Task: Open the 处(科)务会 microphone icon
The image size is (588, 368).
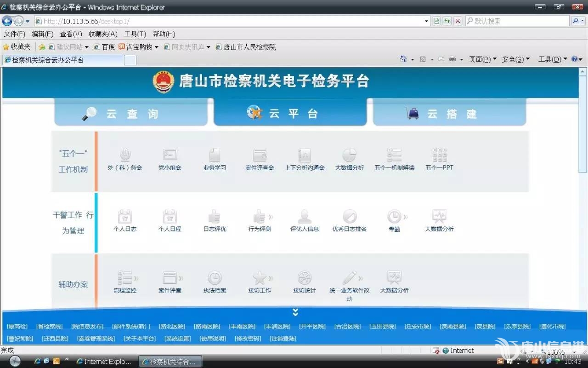Action: pos(124,155)
